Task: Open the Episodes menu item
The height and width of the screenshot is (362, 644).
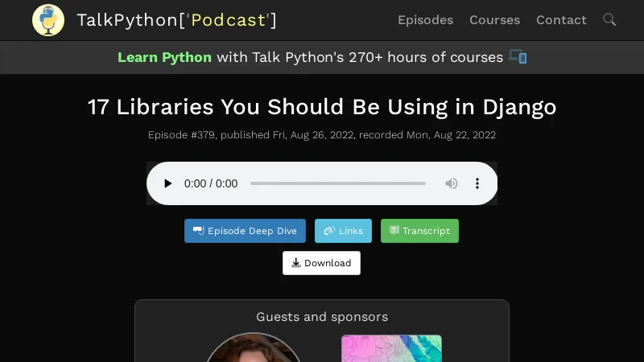Action: pos(425,20)
